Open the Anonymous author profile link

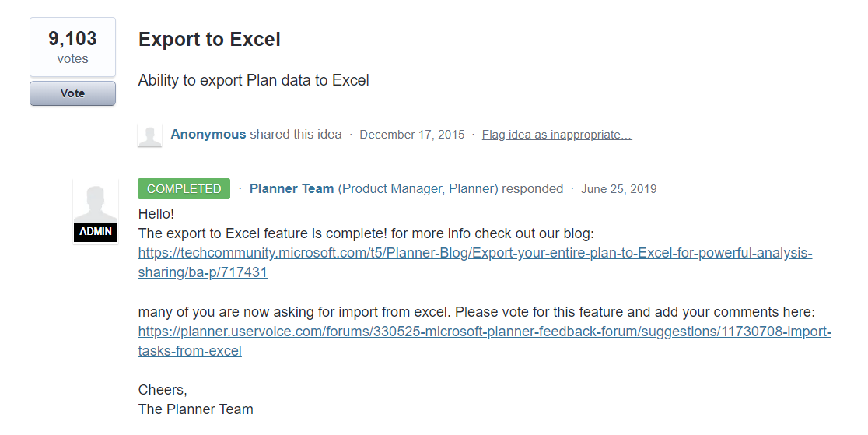tap(208, 135)
